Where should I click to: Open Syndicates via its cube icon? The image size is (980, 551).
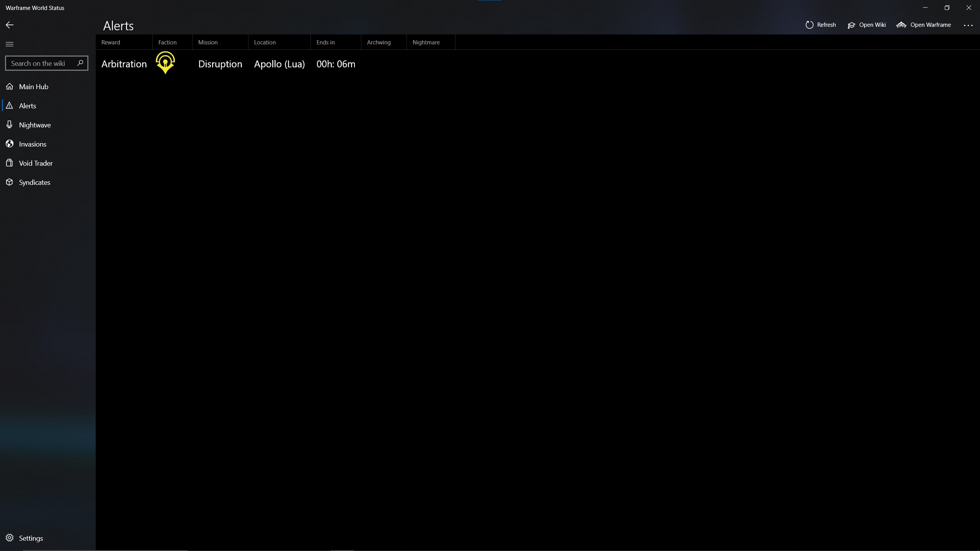(x=10, y=182)
